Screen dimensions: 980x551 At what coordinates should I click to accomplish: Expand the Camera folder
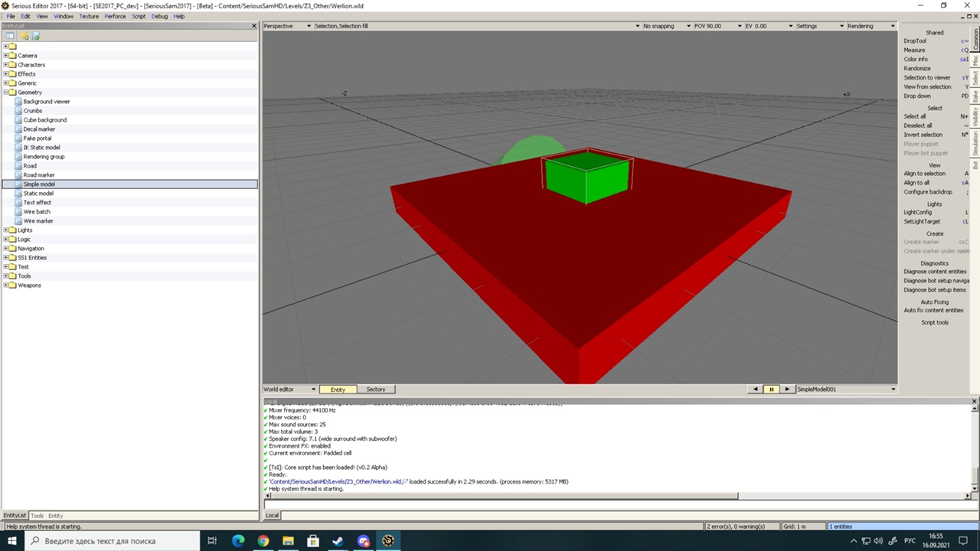(6, 56)
